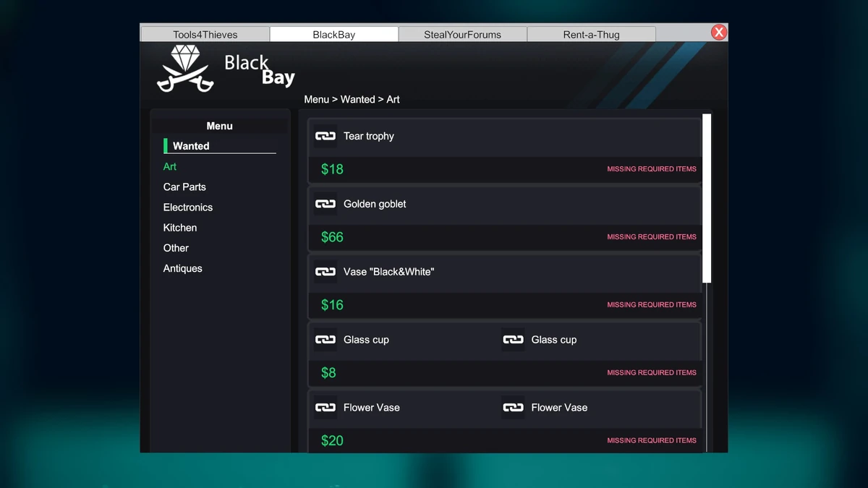Switch to the Tools4Thieves tab
Screen dimensions: 868x488
(x=205, y=34)
